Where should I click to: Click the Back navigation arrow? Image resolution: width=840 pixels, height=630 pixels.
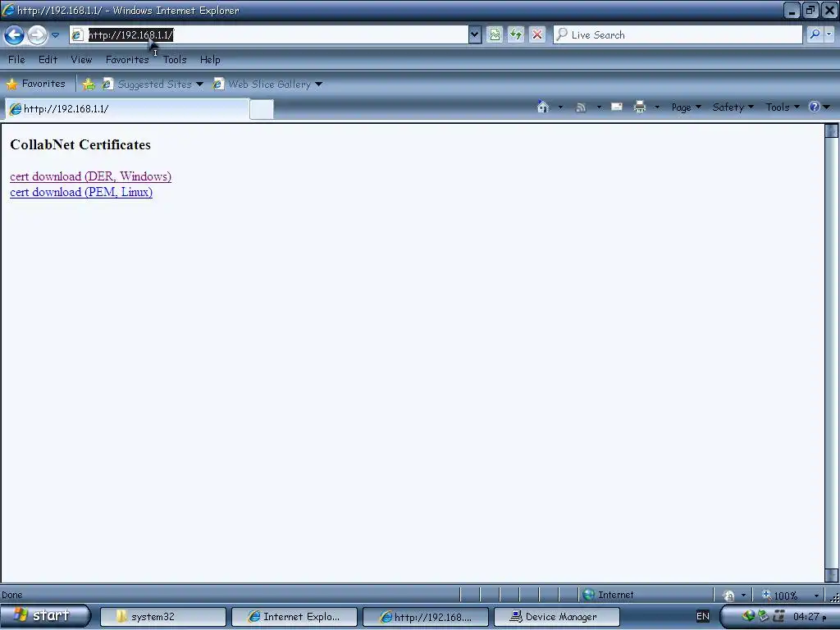[14, 35]
